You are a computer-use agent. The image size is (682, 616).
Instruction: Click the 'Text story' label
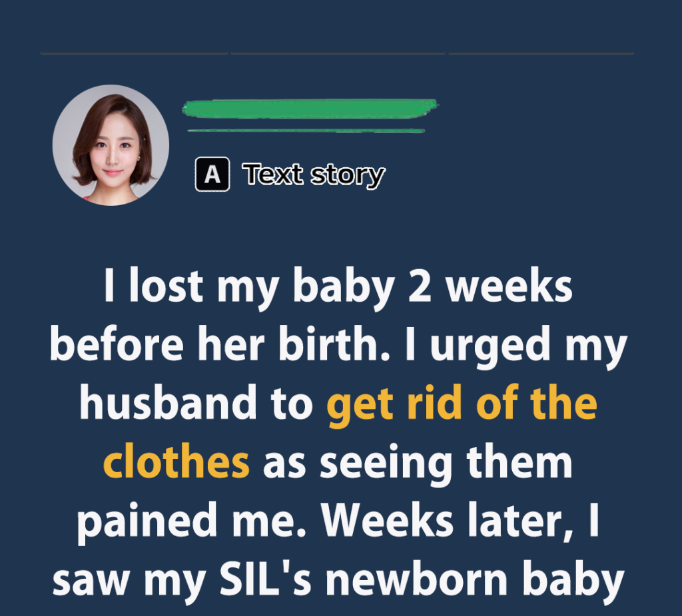tap(314, 175)
